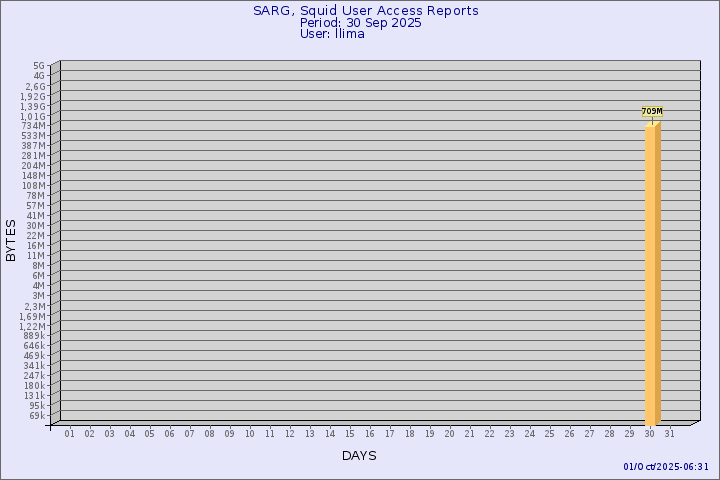The image size is (720, 480).
Task: Click the 734M label on the y-axis
Action: [x=33, y=126]
